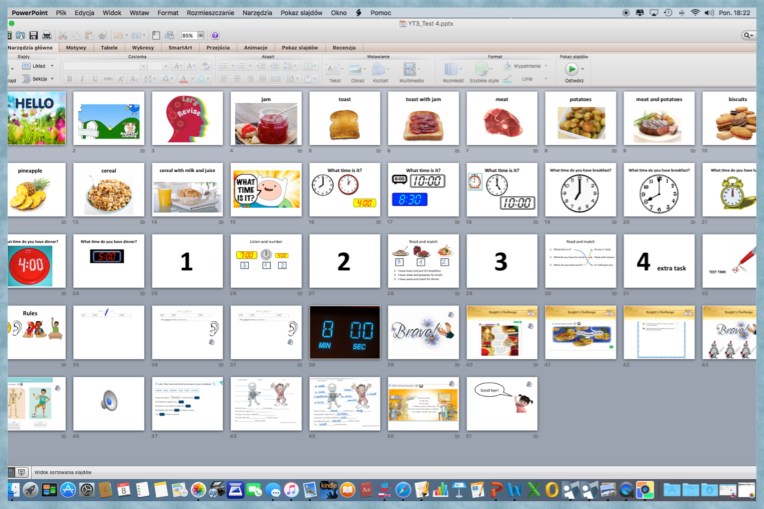Click the Print icon in the toolbar
764x509 pixels.
tap(47, 35)
